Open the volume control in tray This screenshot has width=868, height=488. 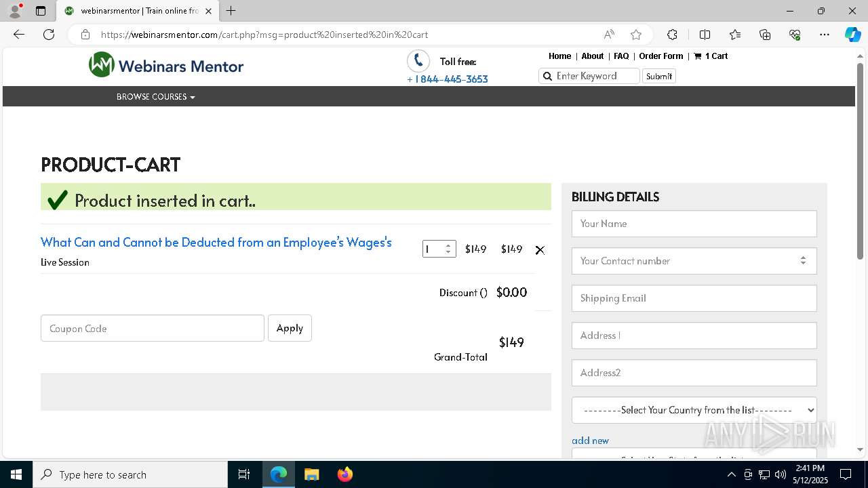pos(781,474)
